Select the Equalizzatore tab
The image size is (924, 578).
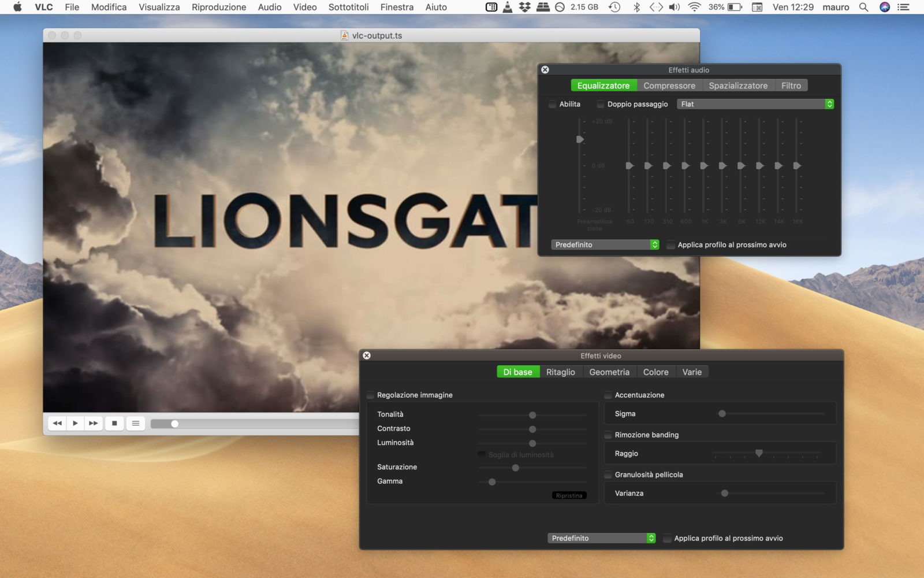(603, 86)
